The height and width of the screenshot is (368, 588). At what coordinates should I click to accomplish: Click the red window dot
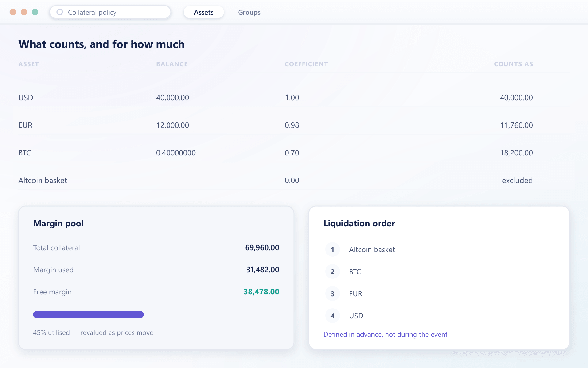coord(13,12)
